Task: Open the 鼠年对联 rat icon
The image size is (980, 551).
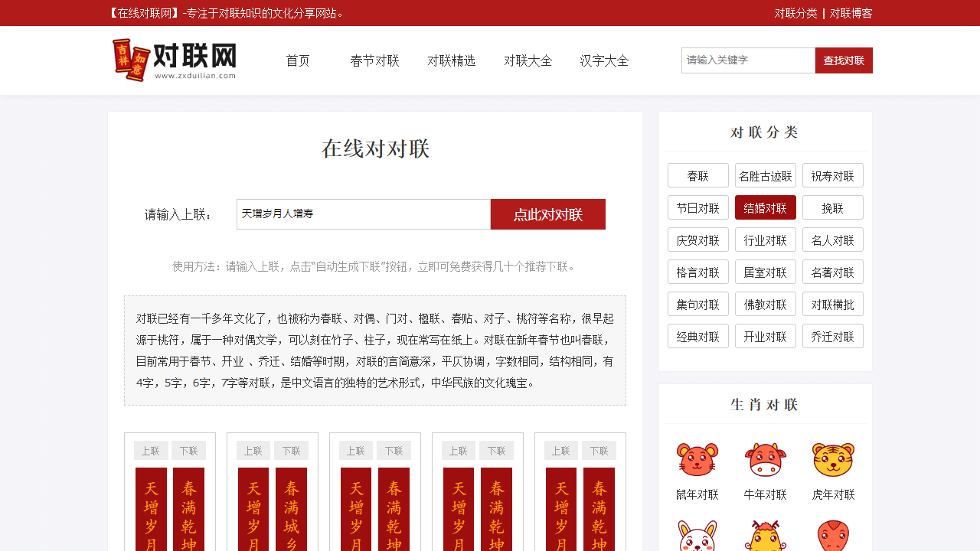Action: click(697, 459)
